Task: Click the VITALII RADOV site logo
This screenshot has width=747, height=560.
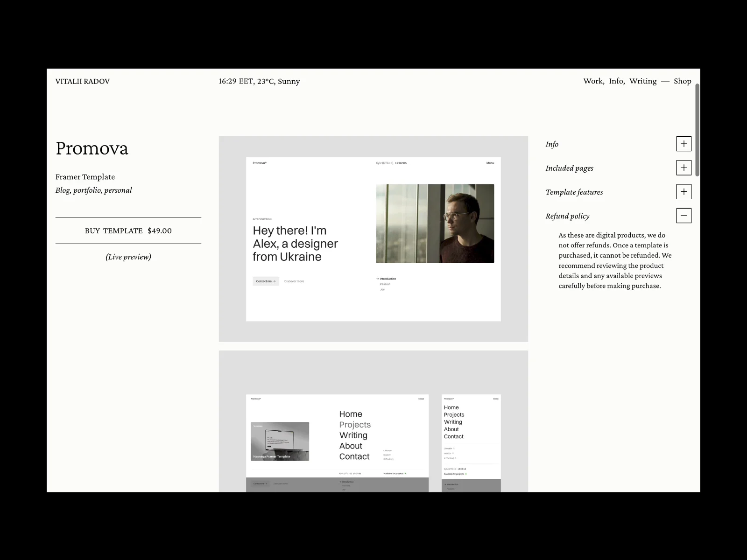Action: [x=83, y=81]
